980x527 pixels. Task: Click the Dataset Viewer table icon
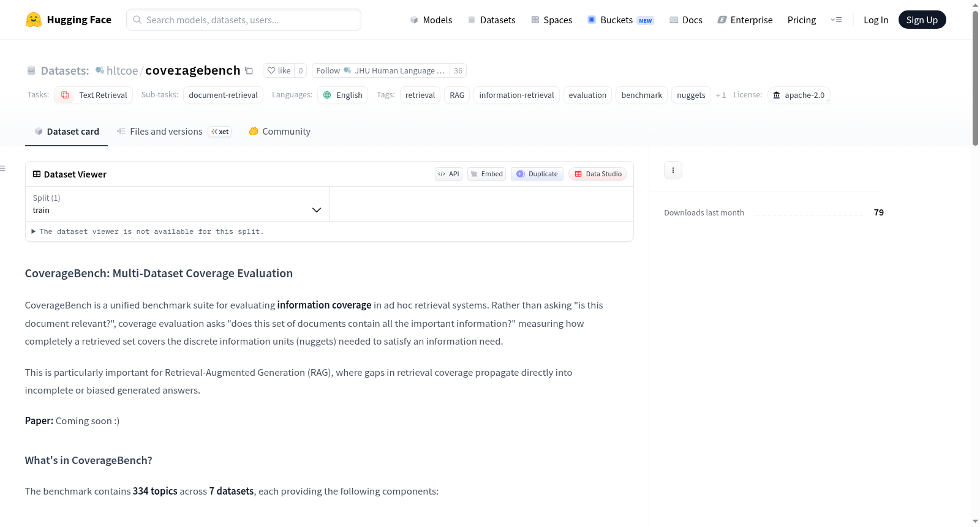point(37,174)
